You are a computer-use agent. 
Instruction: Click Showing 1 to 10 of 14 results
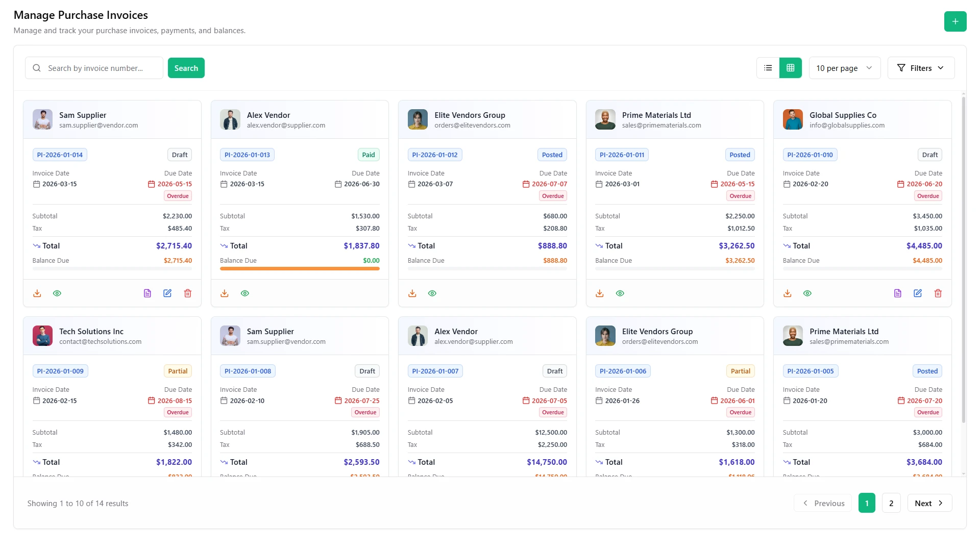78,503
